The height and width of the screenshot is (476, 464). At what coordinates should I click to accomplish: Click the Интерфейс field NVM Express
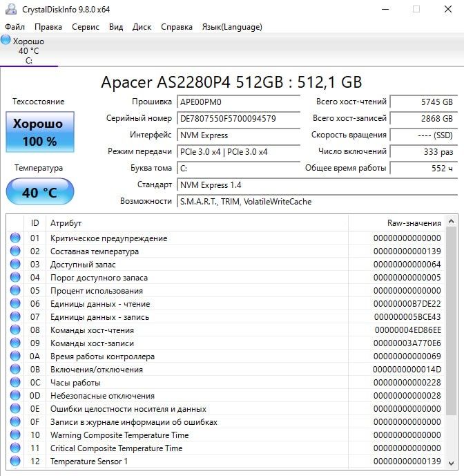[x=238, y=135]
